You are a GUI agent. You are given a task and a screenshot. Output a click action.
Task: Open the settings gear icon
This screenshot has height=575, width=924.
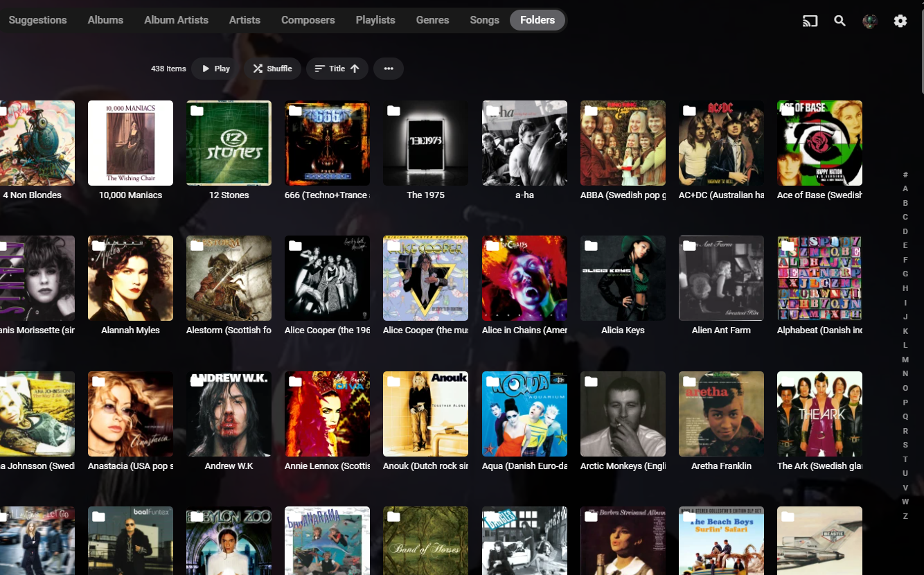900,21
